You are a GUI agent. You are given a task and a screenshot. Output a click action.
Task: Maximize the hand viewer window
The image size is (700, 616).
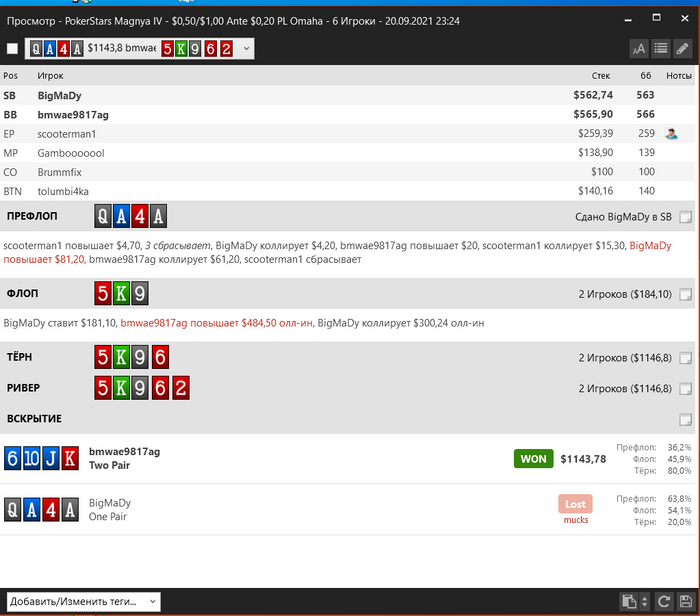656,18
